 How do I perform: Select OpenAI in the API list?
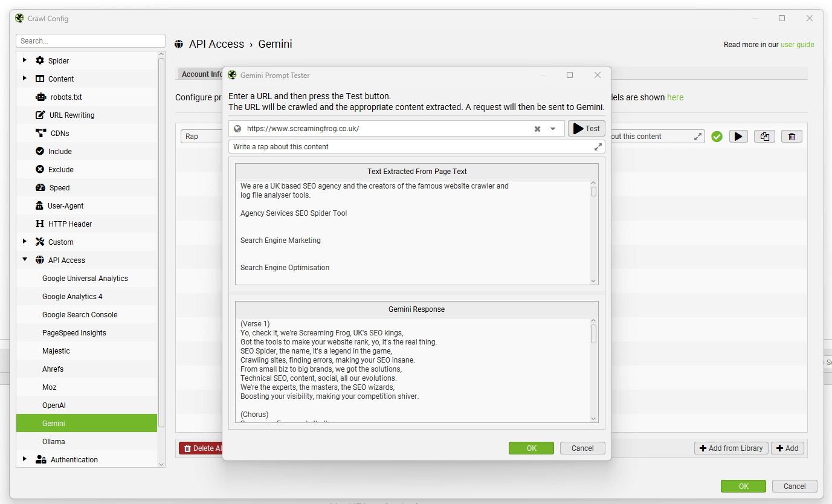click(54, 405)
